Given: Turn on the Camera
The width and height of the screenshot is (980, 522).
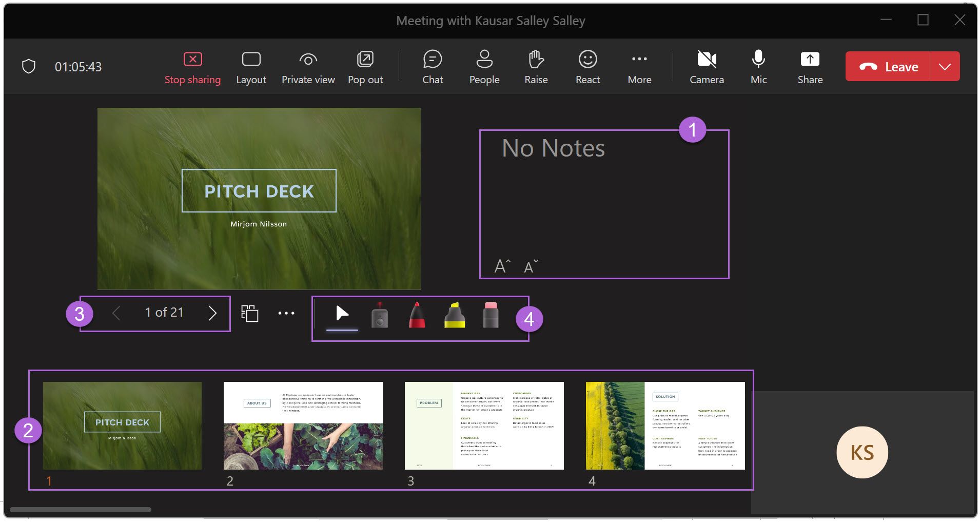Looking at the screenshot, I should (707, 66).
